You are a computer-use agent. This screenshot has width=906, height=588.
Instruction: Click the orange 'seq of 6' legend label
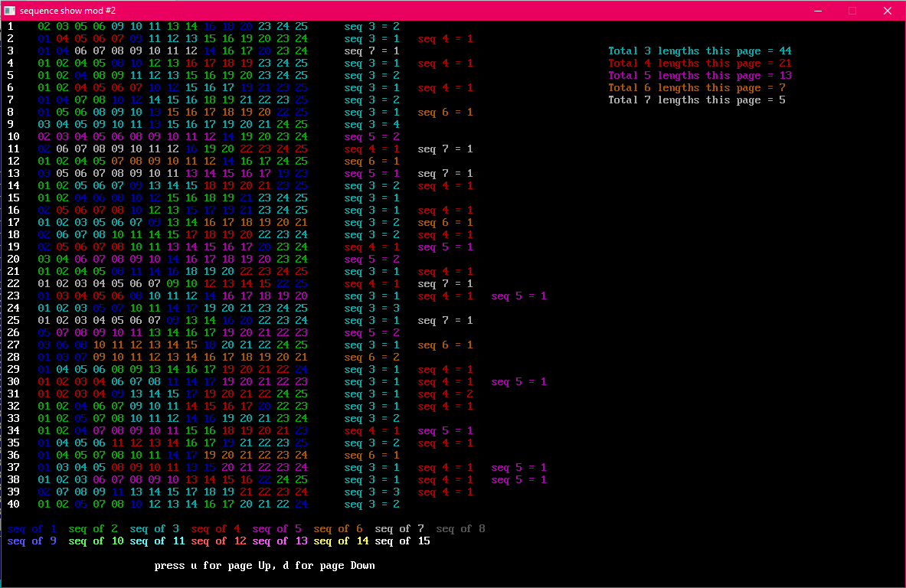point(338,528)
